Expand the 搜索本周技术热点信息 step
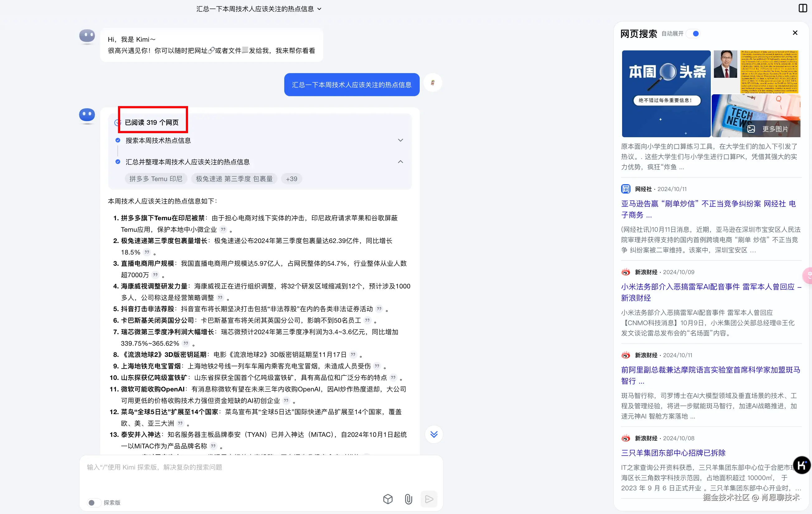 click(400, 140)
